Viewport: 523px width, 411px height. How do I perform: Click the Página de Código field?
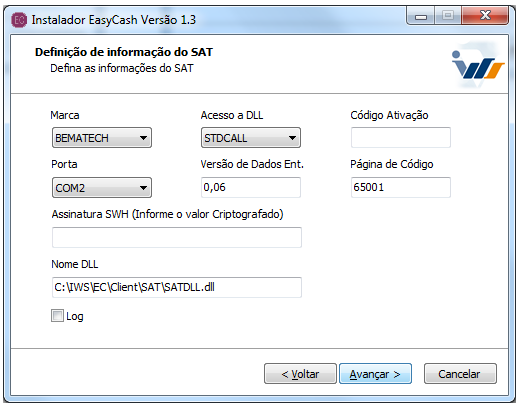[x=401, y=187]
